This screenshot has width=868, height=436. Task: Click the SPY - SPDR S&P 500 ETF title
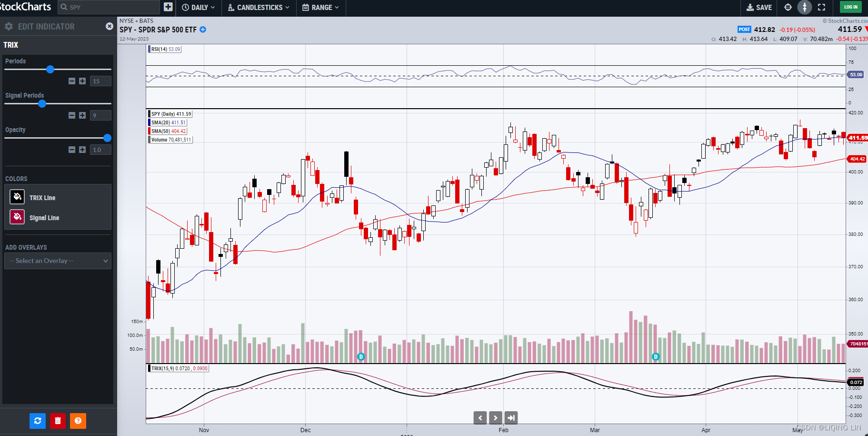(158, 30)
